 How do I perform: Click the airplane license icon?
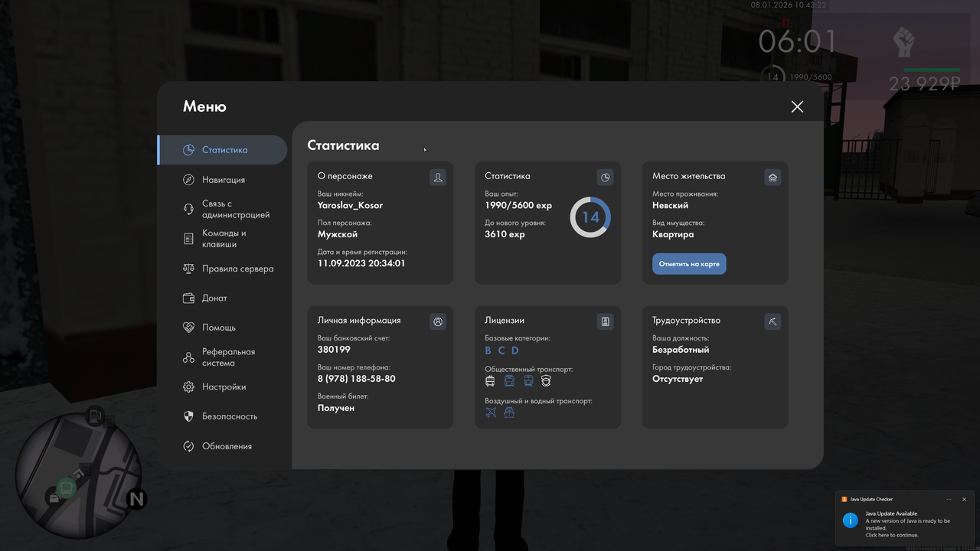tap(491, 412)
